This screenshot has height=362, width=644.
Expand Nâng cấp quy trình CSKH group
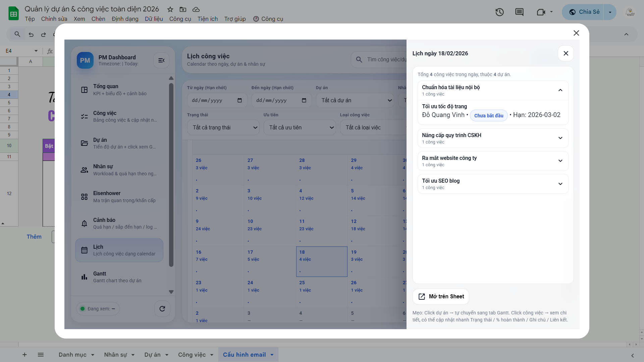point(560,138)
